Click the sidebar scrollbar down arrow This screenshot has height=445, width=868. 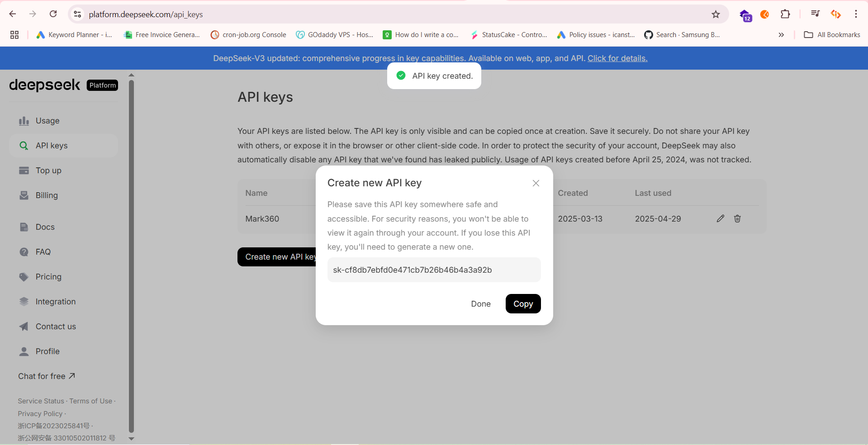tap(132, 439)
